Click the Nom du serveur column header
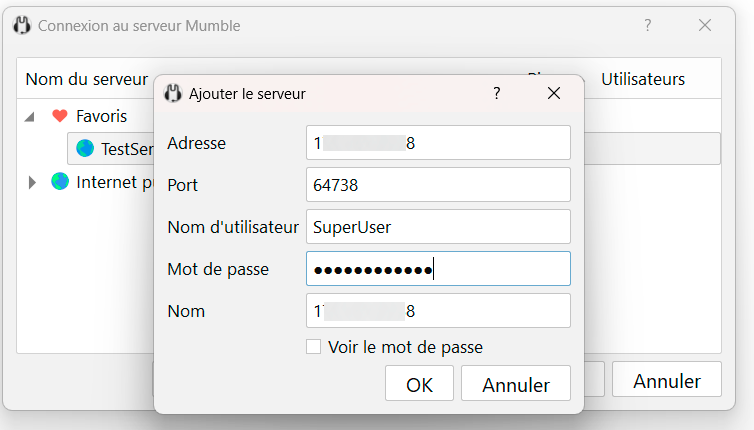754x430 pixels. (x=86, y=79)
